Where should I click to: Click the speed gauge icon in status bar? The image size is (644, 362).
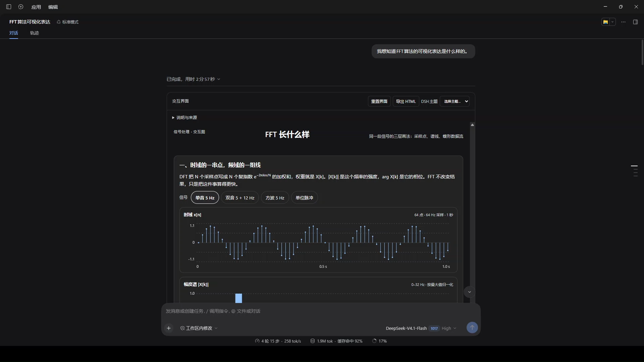[257, 341]
